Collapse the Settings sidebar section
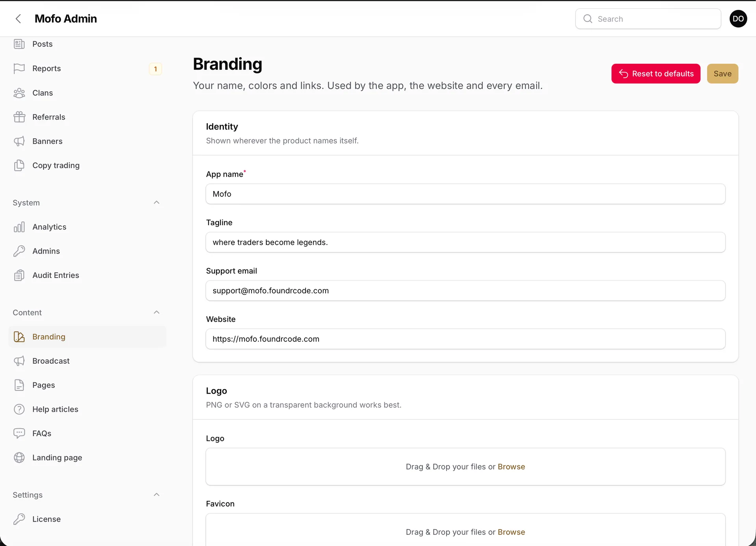This screenshot has height=546, width=756. coord(156,494)
